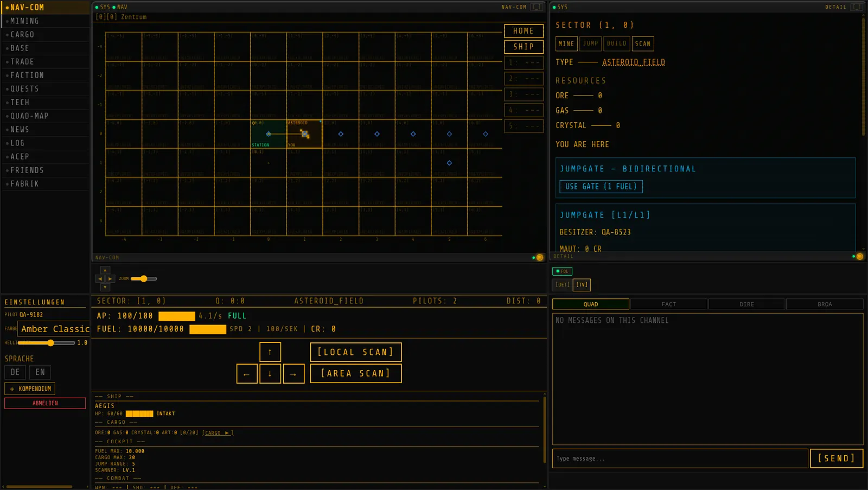Click the station marker on sector map
Image resolution: width=868 pixels, height=490 pixels.
click(x=269, y=134)
